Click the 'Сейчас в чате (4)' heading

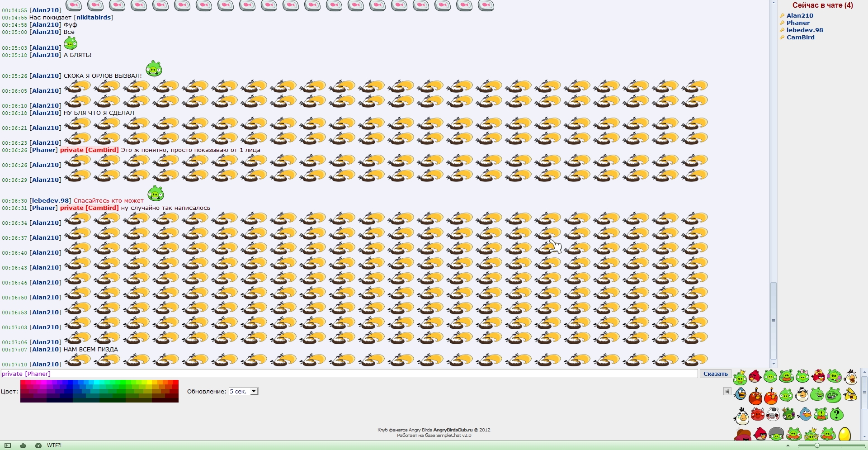pos(823,5)
